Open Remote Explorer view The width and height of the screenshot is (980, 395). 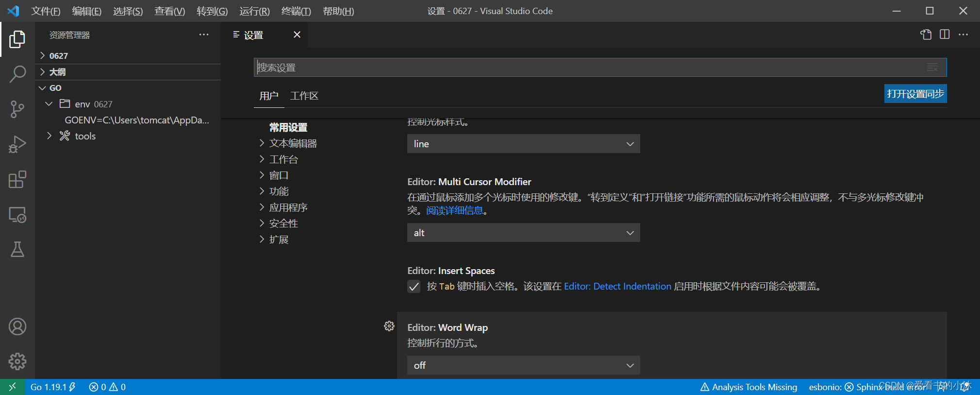(x=17, y=214)
